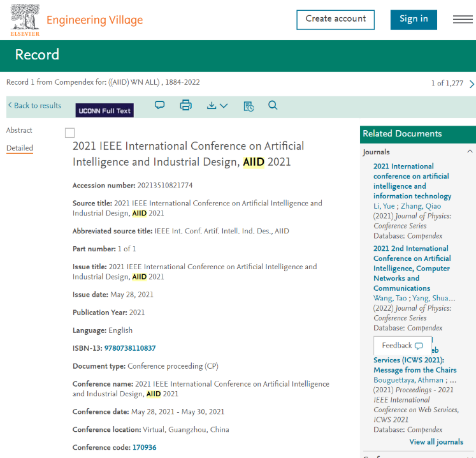The width and height of the screenshot is (476, 458).
Task: Click Create account button
Action: coord(335,20)
